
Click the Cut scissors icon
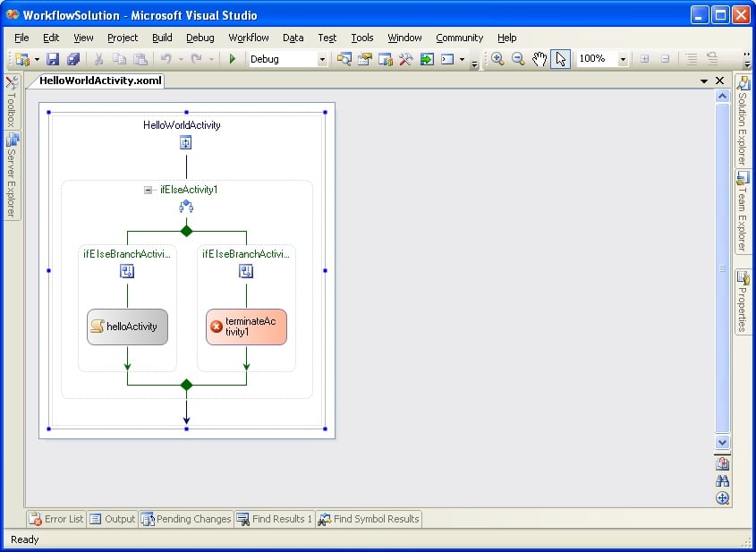tap(98, 59)
